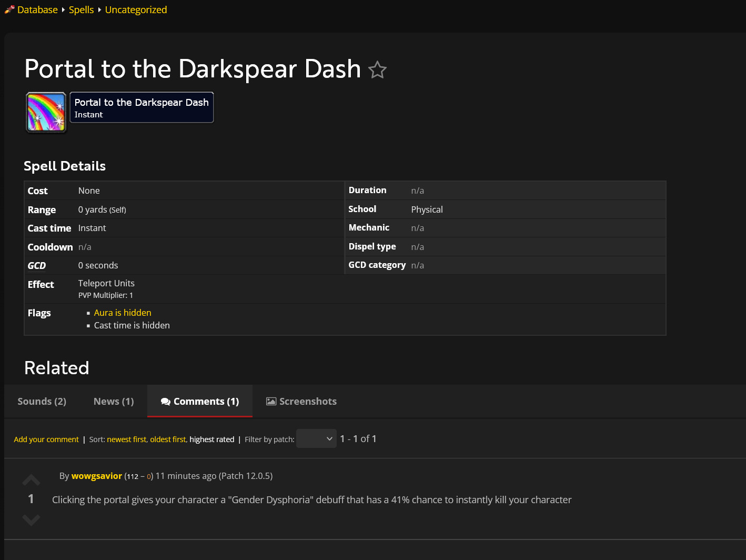Click the Mechanic label
Viewport: 746px width, 560px height.
click(x=369, y=227)
